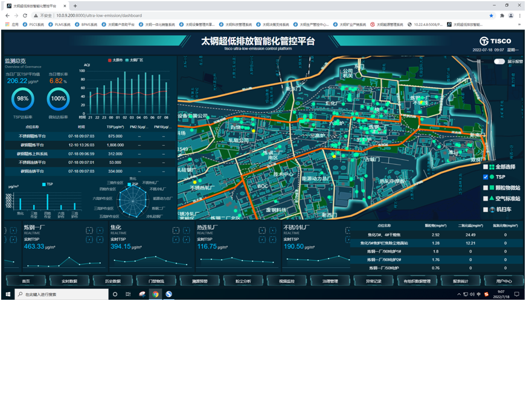Click the red Sogou input tray icon
The height and width of the screenshot is (420, 526).
point(486,294)
